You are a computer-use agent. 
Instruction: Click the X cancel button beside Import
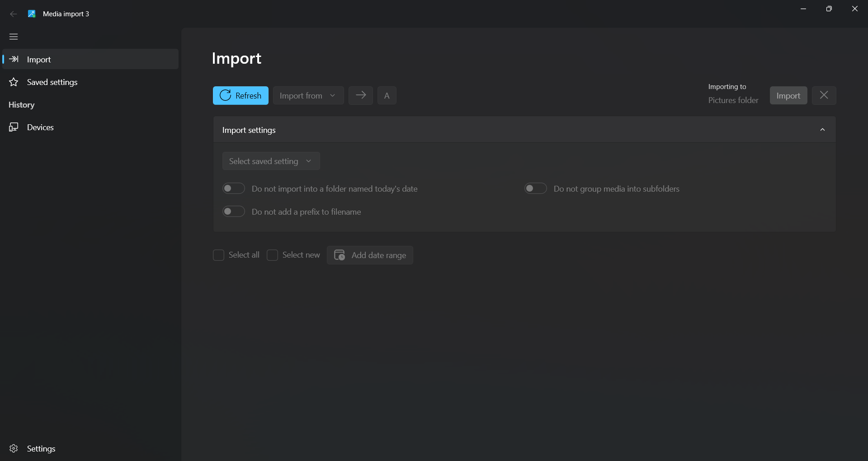click(824, 95)
